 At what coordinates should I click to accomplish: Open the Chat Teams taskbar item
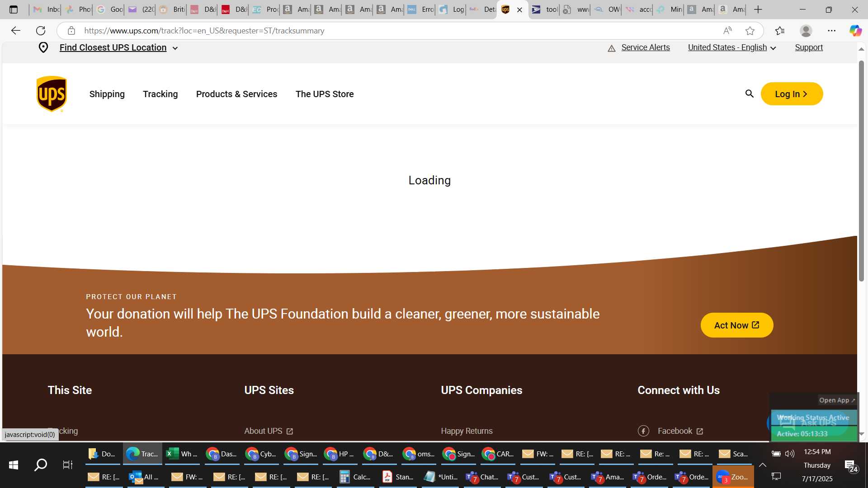point(482,477)
